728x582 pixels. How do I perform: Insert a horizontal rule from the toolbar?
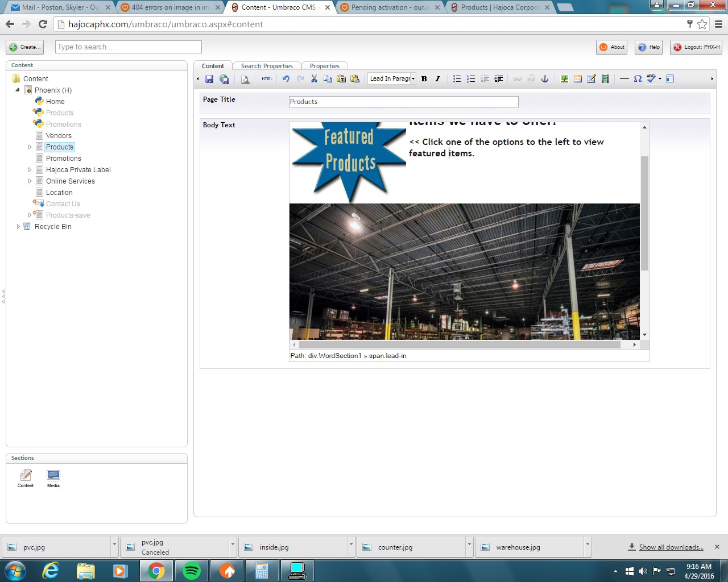pos(624,79)
